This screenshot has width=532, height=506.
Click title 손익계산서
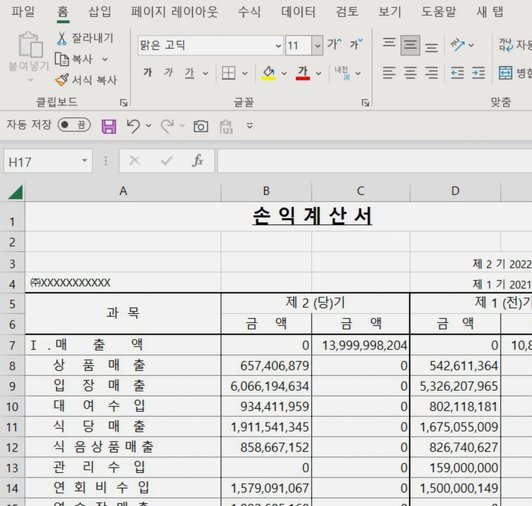[x=312, y=216]
